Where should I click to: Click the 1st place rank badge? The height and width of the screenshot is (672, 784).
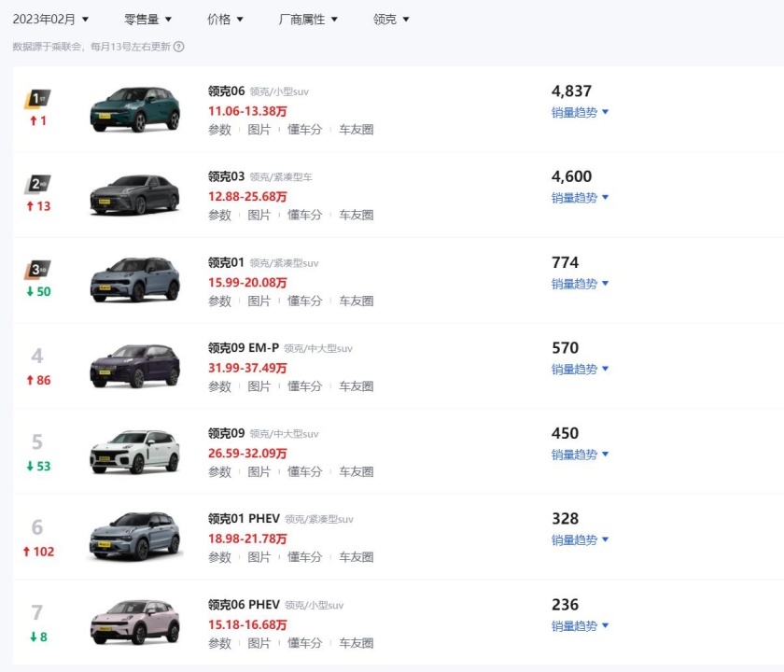coord(37,99)
